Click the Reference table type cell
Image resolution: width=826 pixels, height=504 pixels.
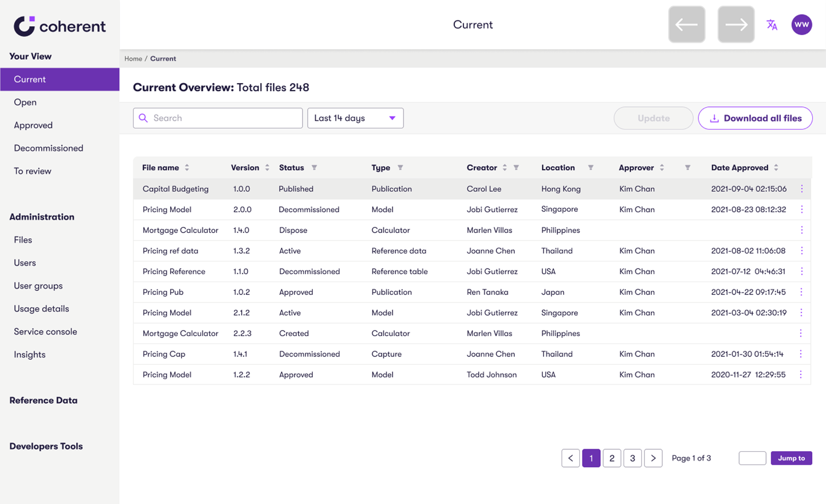click(400, 271)
